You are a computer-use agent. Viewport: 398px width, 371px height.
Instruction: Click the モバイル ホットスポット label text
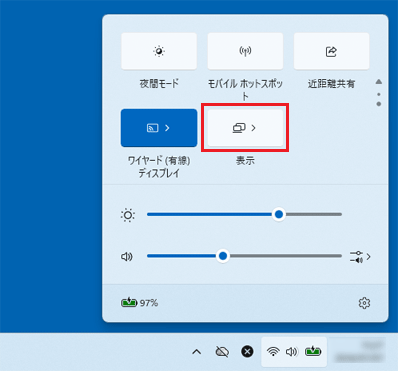pos(245,90)
